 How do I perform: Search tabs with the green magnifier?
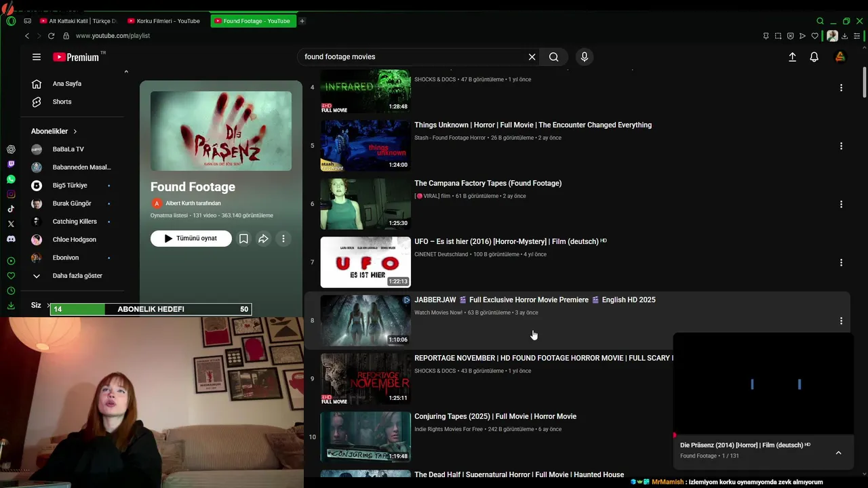[x=820, y=21]
